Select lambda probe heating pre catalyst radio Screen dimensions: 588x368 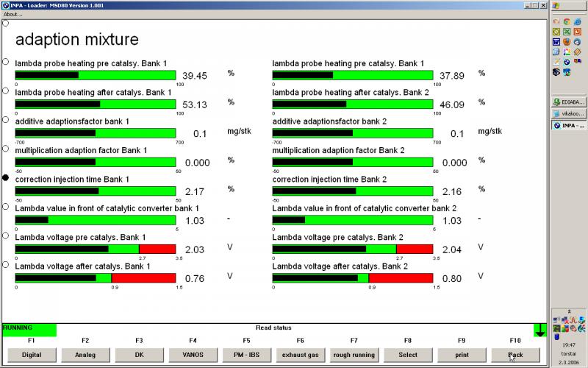click(x=6, y=62)
